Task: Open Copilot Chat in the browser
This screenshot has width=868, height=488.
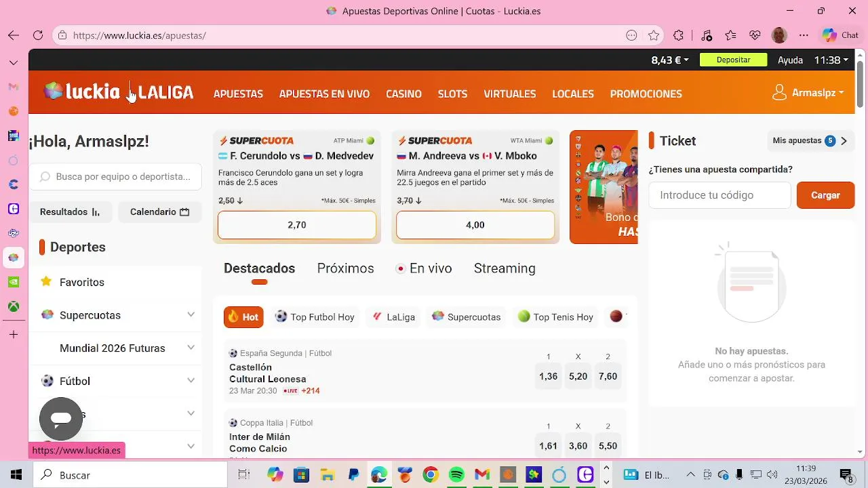Action: click(x=840, y=35)
